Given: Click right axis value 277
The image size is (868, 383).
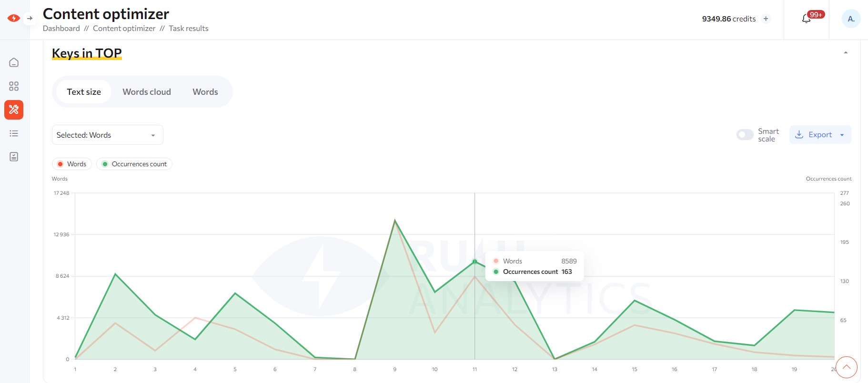Looking at the screenshot, I should tap(845, 193).
